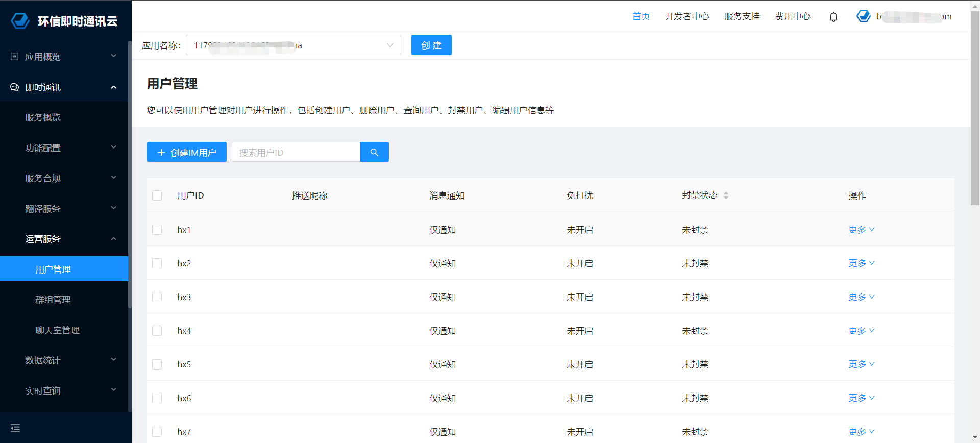This screenshot has width=980, height=443.
Task: Click the account avatar icon in the top bar
Action: 864,16
